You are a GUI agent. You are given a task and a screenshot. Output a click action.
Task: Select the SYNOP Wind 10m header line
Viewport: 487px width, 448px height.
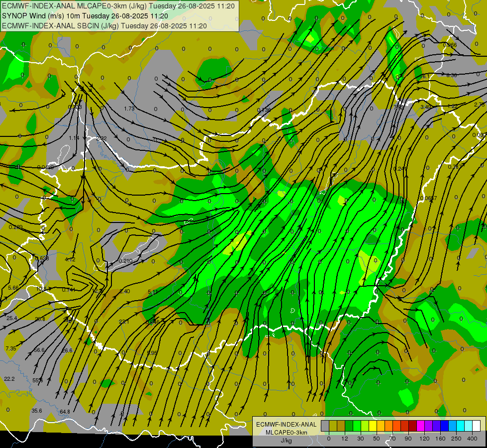point(85,16)
